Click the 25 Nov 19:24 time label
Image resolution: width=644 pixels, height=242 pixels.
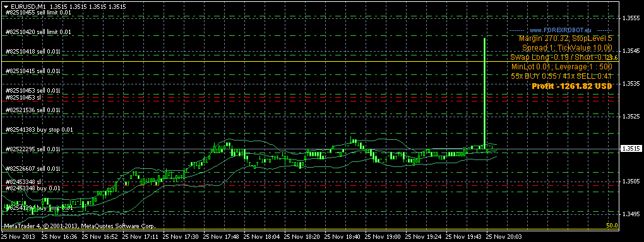coord(424,237)
